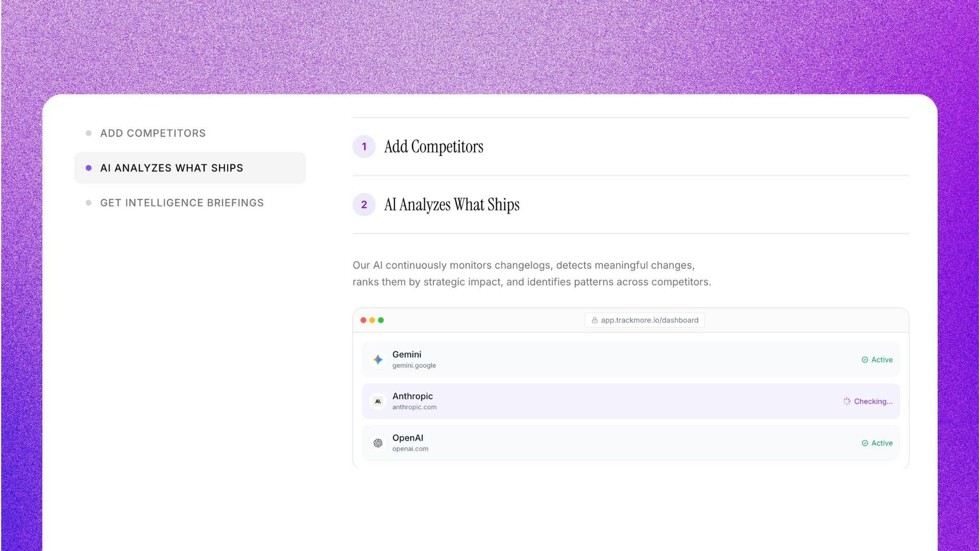The width and height of the screenshot is (980, 551).
Task: Toggle the gray bullet beside ADD COMPETITORS
Action: (x=89, y=133)
